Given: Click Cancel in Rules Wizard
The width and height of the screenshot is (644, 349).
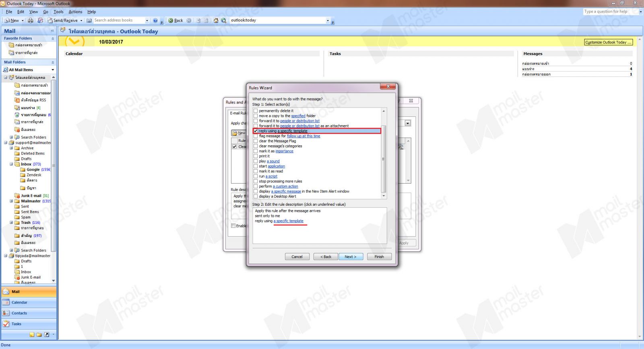Looking at the screenshot, I should point(297,257).
